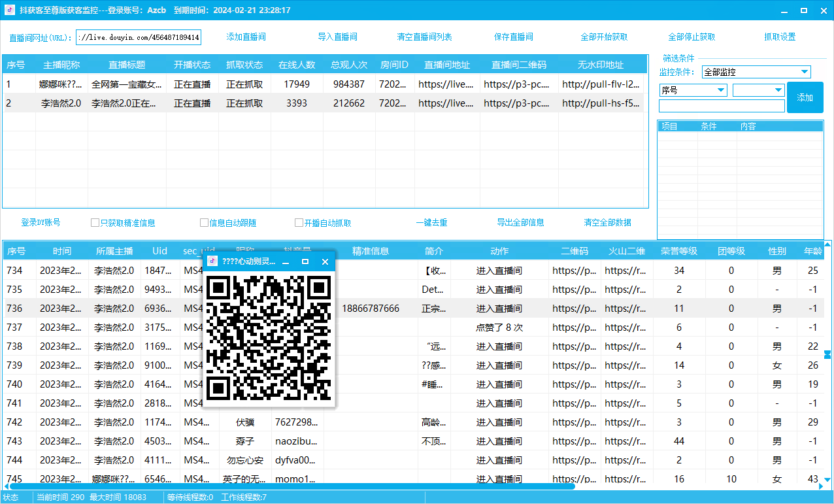The height and width of the screenshot is (504, 834).
Task: Click the 精准信息 column header
Action: [x=371, y=251]
